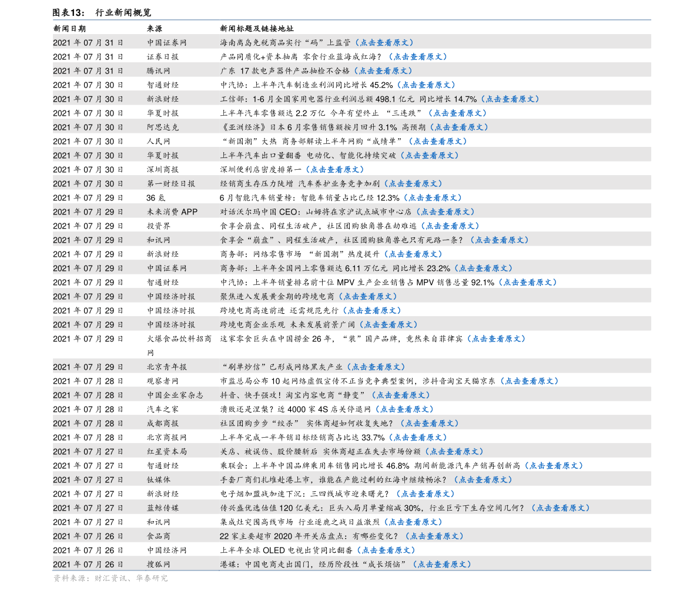Open 点击查看原文 link for 海南离岛免税商品 headline
Viewport: 700px width, 594px height.
[x=384, y=42]
